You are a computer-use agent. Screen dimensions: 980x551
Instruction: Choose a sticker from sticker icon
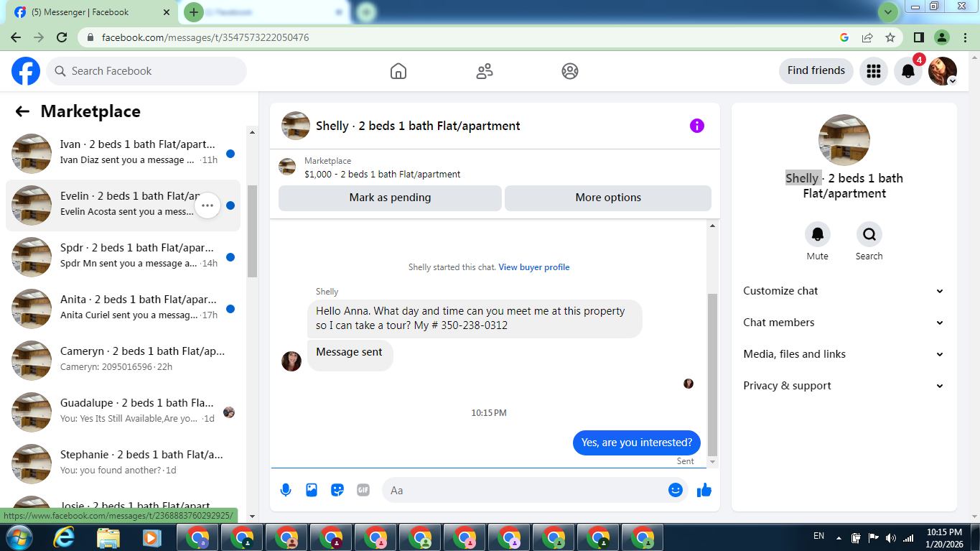pyautogui.click(x=337, y=490)
